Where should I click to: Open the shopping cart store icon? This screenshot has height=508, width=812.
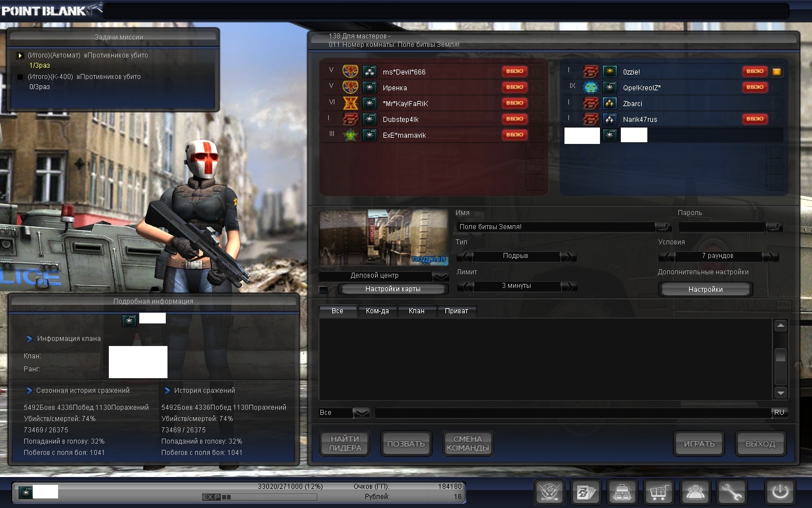[659, 492]
